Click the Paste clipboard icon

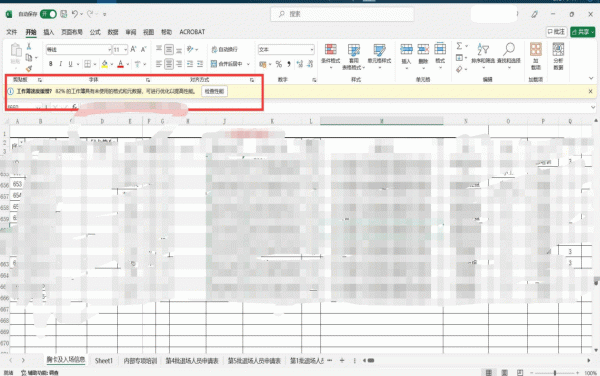click(16, 50)
